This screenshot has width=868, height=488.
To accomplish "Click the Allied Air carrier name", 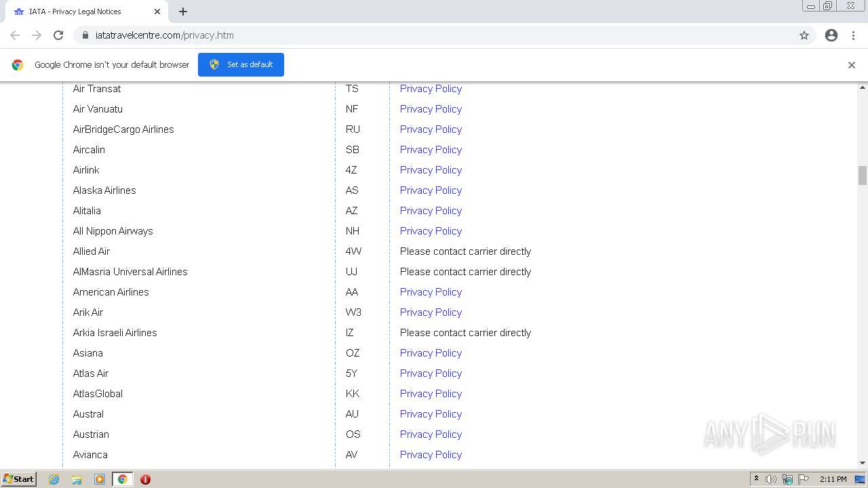I will click(x=92, y=251).
